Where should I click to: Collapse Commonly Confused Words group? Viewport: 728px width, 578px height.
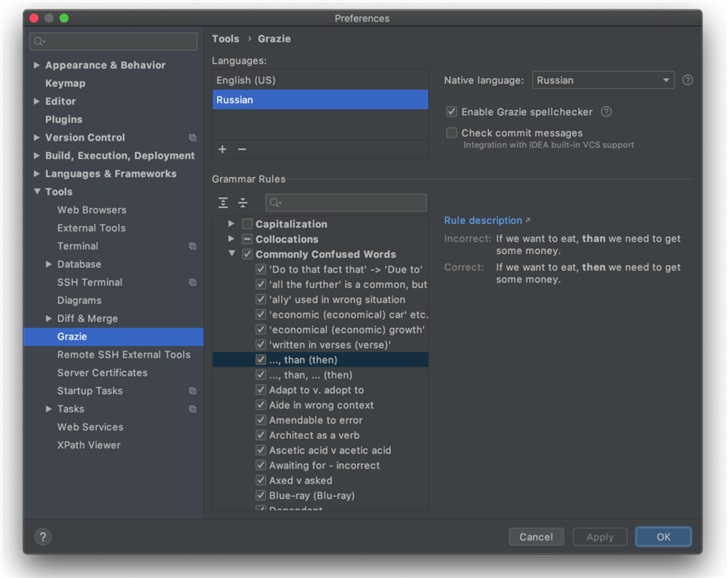[x=231, y=253]
